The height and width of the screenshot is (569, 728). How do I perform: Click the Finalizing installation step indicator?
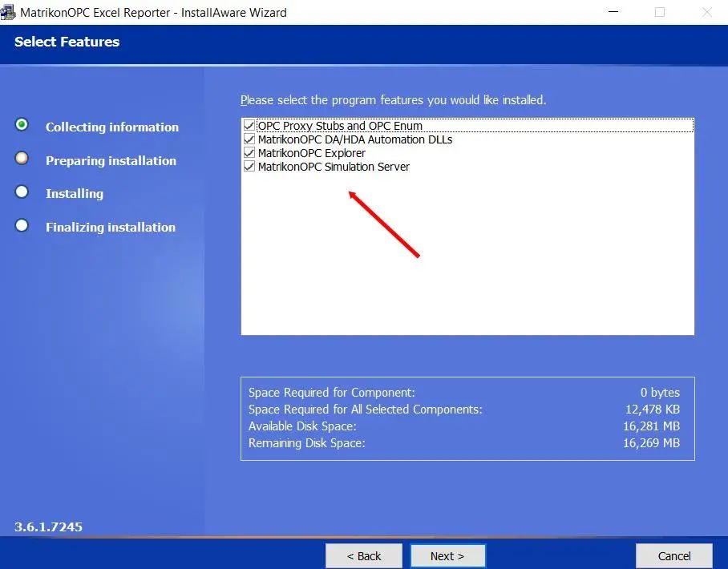(22, 225)
